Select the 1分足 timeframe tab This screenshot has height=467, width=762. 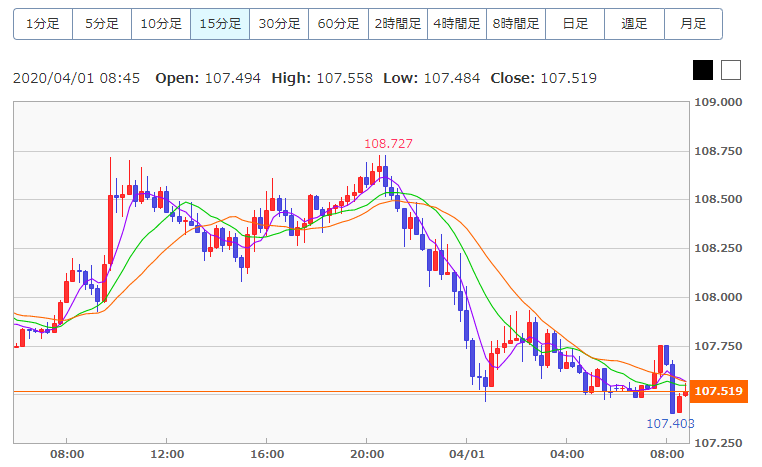point(43,23)
